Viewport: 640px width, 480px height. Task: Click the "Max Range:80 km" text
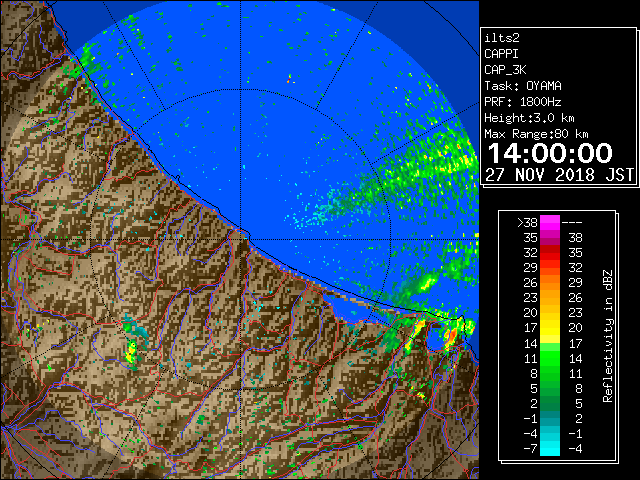[x=536, y=134]
